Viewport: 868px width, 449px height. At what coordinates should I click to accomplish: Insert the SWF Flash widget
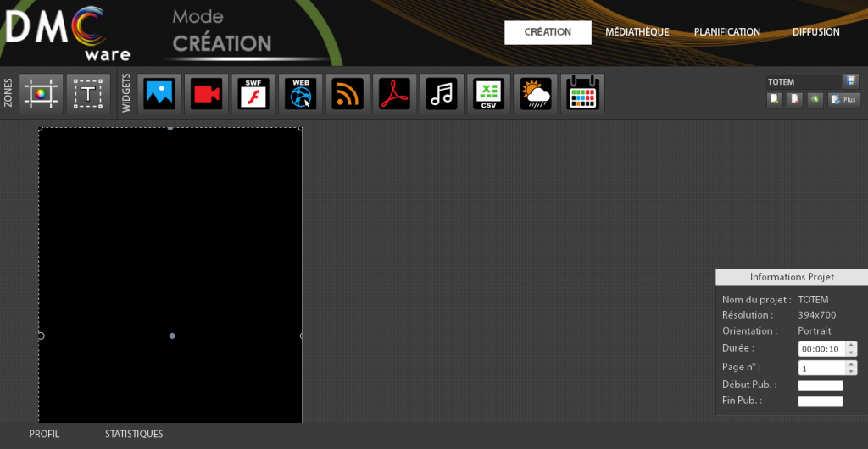[x=253, y=93]
